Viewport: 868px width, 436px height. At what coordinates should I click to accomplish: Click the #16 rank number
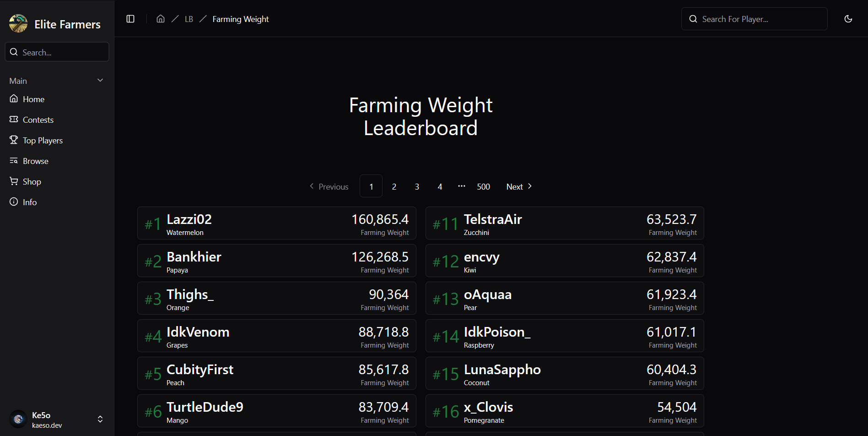click(x=446, y=412)
